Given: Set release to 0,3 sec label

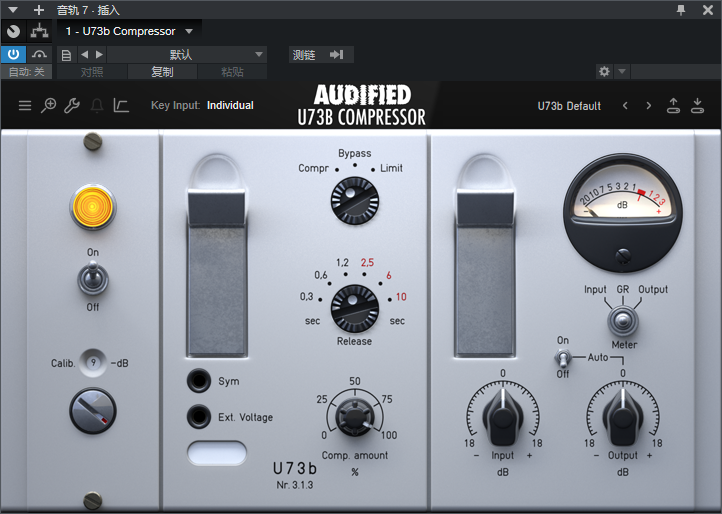Looking at the screenshot, I should click(x=307, y=297).
